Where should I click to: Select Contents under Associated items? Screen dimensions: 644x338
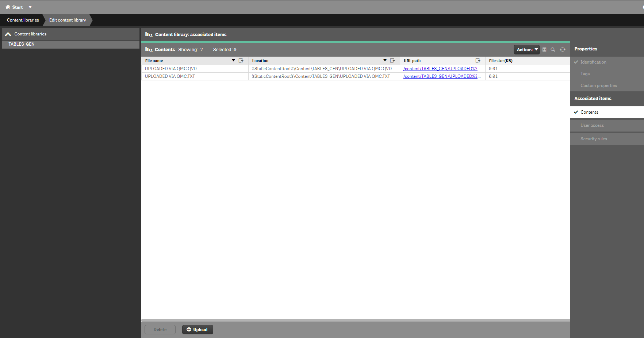pyautogui.click(x=607, y=112)
